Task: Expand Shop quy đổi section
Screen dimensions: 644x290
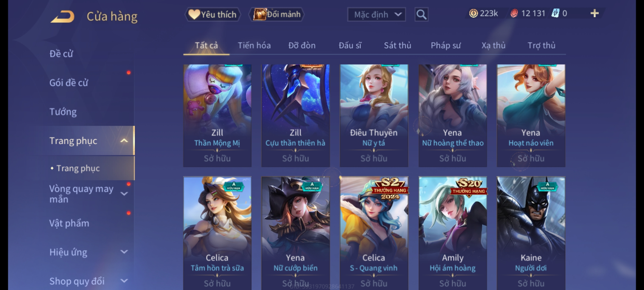Action: (x=124, y=281)
